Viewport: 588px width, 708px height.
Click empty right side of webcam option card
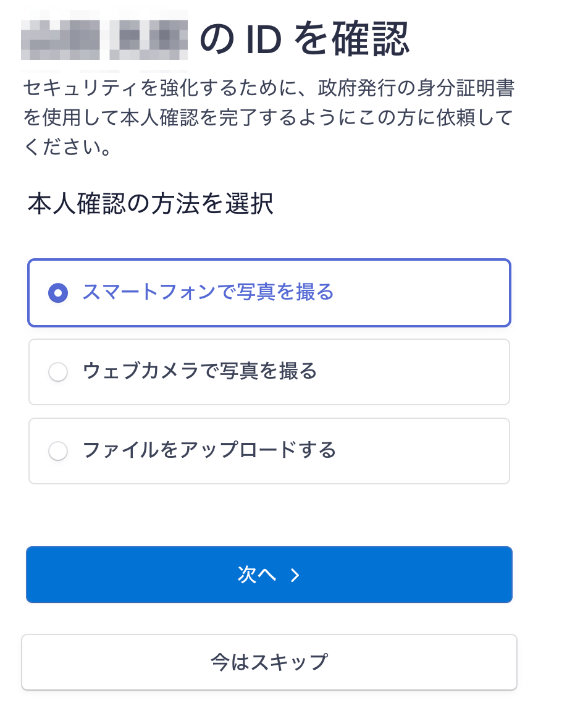[x=432, y=372]
